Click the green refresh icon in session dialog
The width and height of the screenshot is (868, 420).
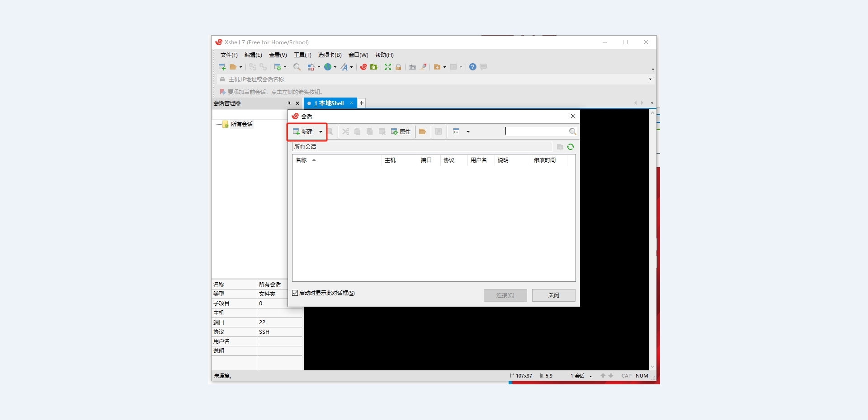point(571,147)
